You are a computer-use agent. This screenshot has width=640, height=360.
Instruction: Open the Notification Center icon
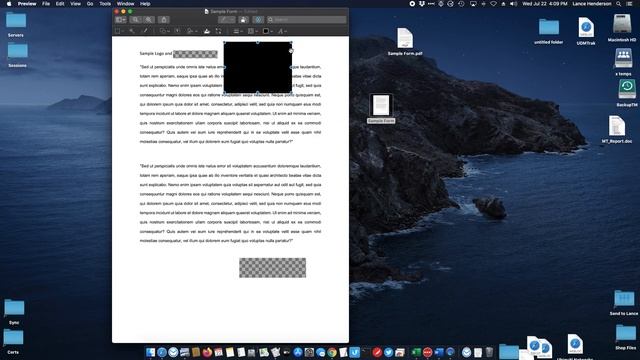[x=630, y=4]
